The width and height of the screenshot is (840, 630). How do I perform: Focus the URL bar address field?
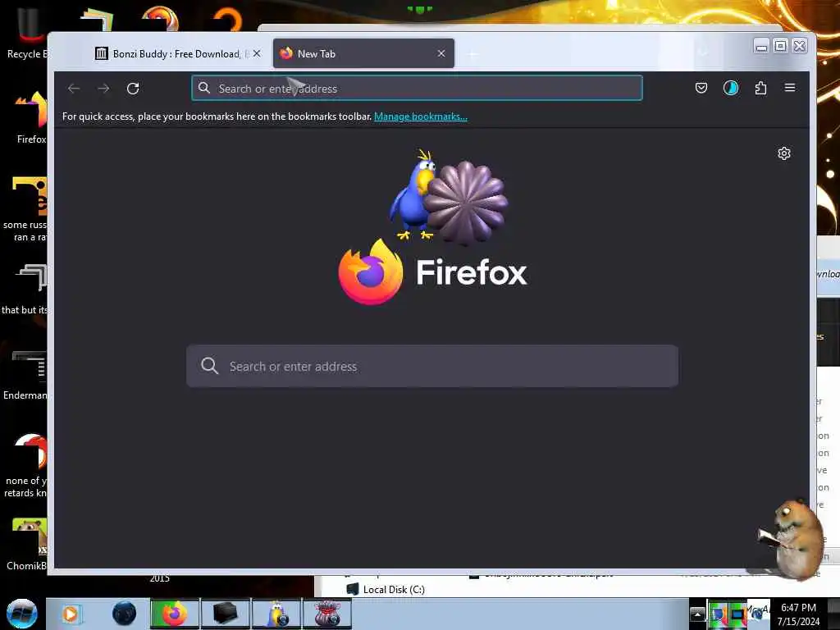tap(417, 89)
